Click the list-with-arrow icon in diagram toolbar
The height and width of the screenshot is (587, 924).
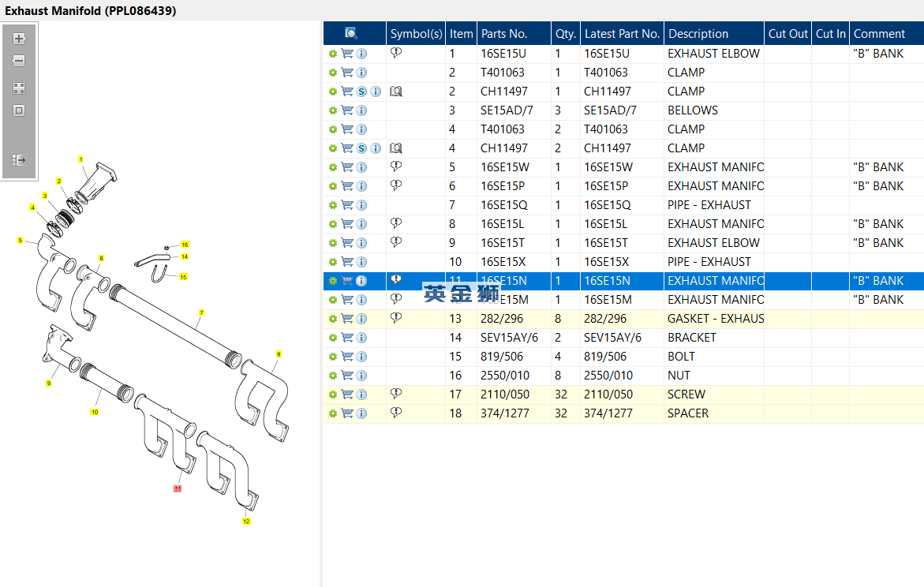tap(19, 159)
